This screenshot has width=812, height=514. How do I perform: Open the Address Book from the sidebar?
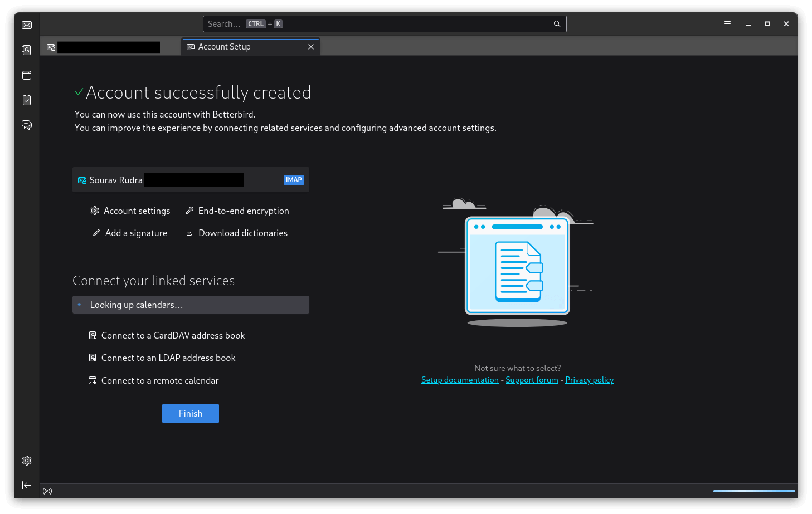26,50
